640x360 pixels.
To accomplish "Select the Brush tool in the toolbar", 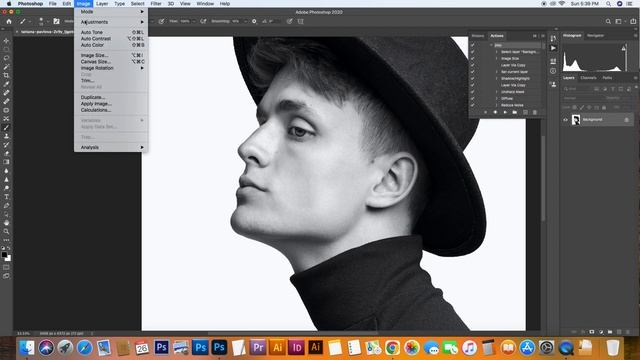I will pos(6,127).
